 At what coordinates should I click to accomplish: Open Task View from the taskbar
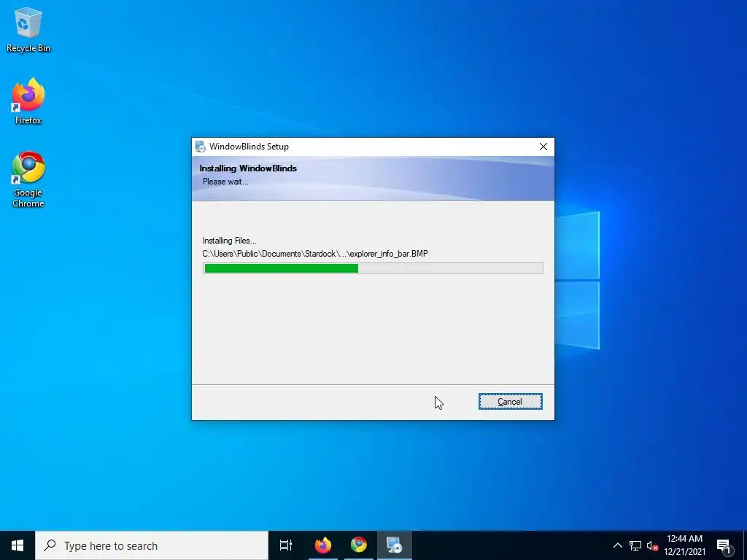[x=286, y=545]
